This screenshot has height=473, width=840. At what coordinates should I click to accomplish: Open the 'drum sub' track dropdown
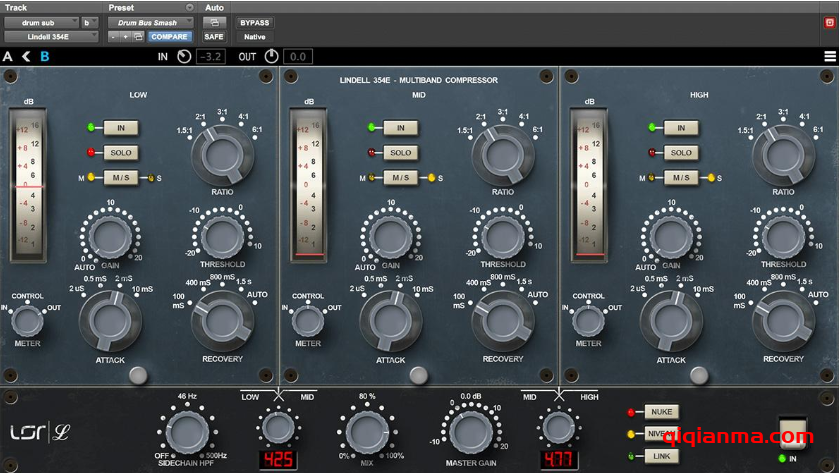[x=41, y=22]
